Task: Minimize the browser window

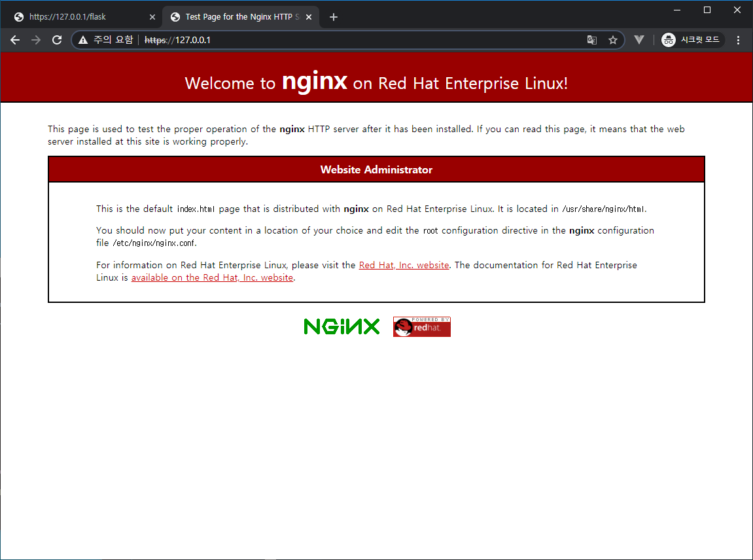Action: click(677, 10)
